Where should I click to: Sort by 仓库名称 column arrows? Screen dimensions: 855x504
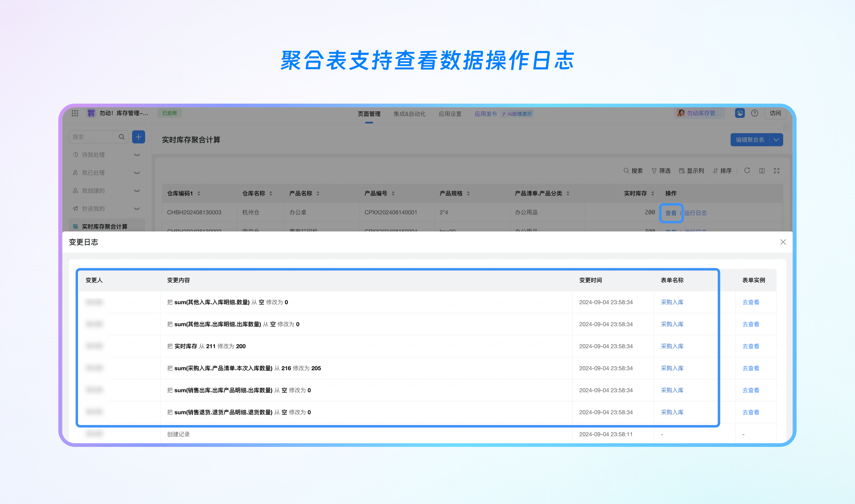pos(271,193)
